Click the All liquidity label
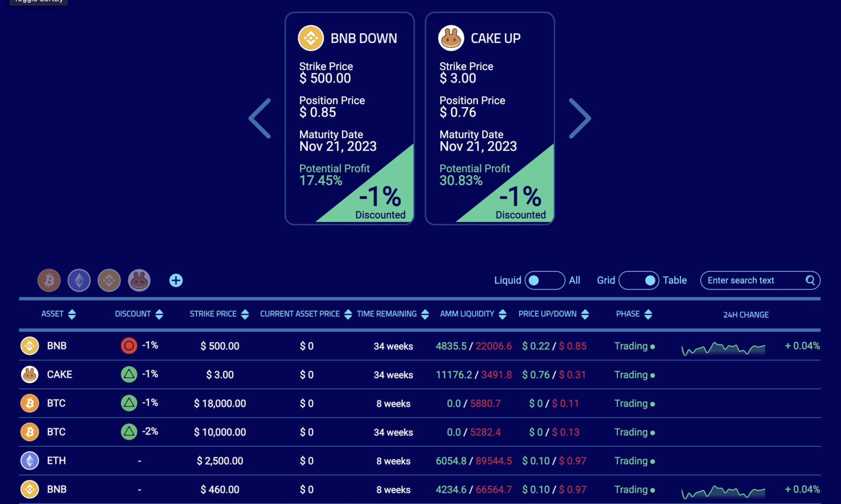This screenshot has height=504, width=841. tap(574, 280)
